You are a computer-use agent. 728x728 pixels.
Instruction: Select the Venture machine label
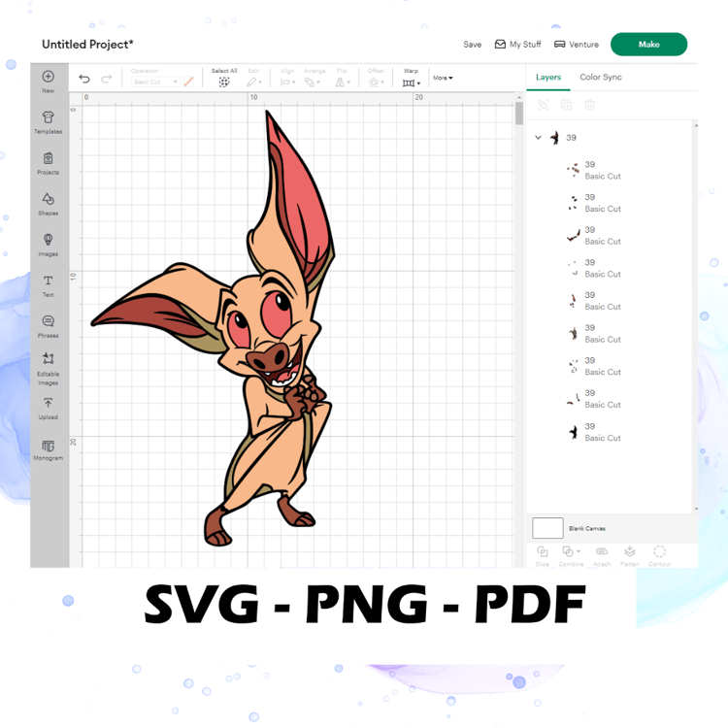coord(583,45)
